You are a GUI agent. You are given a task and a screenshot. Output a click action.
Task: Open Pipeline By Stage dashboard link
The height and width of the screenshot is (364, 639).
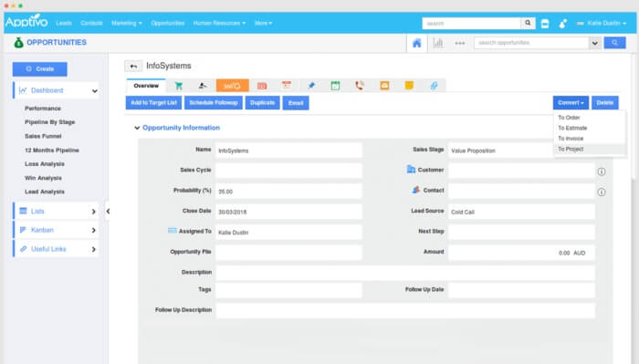tap(49, 122)
